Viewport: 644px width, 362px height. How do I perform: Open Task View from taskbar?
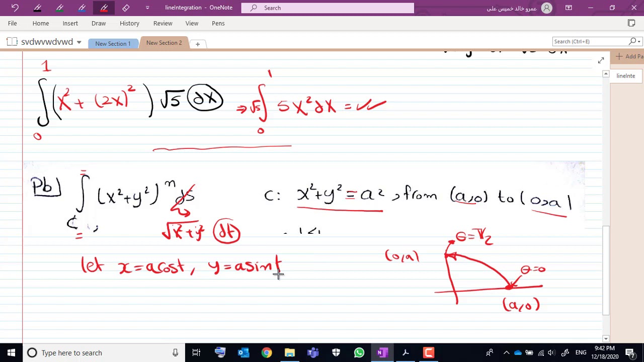196,352
